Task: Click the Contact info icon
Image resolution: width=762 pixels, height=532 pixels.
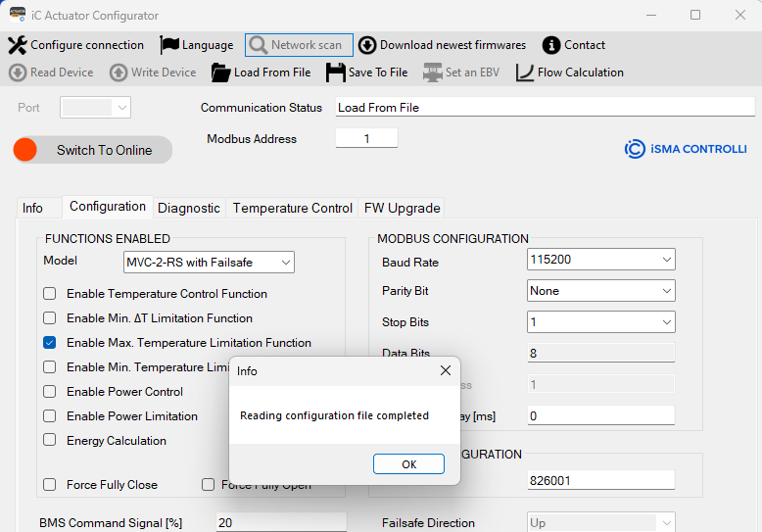Action: click(551, 45)
